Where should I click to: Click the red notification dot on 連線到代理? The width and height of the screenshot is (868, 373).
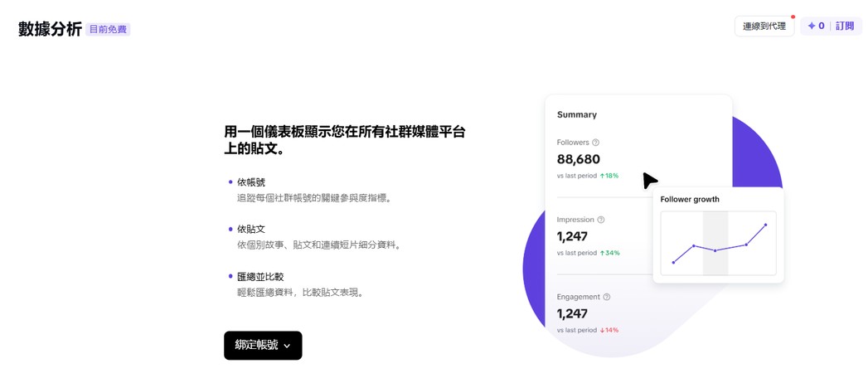point(793,17)
